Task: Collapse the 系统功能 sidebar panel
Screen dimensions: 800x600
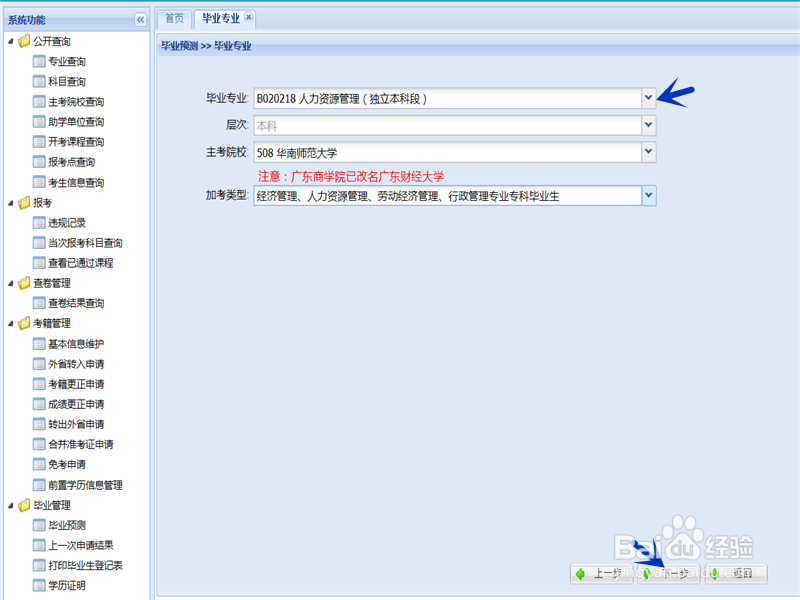Action: 140,20
